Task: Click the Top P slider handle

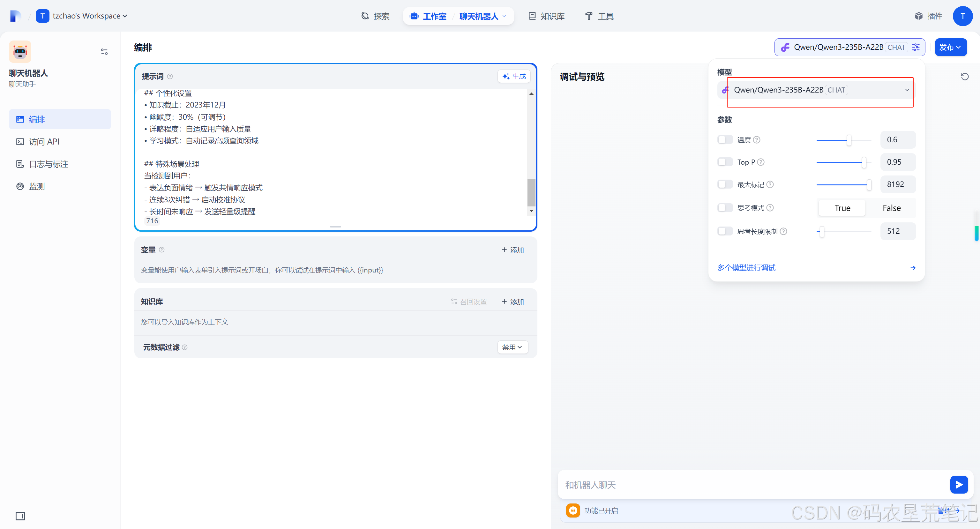Action: point(864,162)
